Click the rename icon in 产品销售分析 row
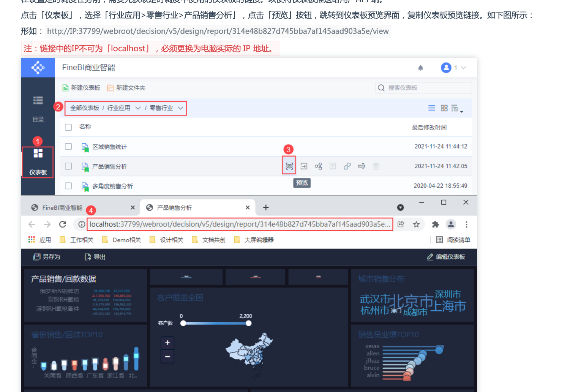The image size is (562, 392). [x=362, y=166]
